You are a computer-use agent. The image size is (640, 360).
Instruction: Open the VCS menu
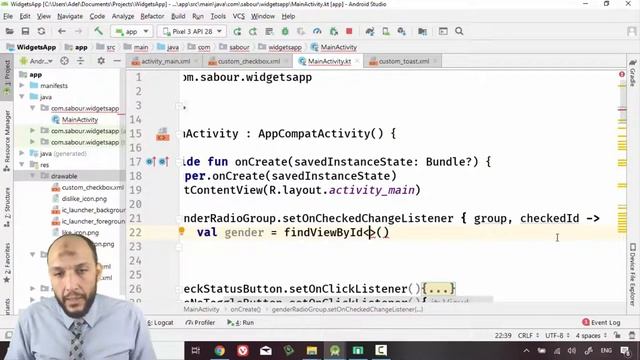point(239,16)
